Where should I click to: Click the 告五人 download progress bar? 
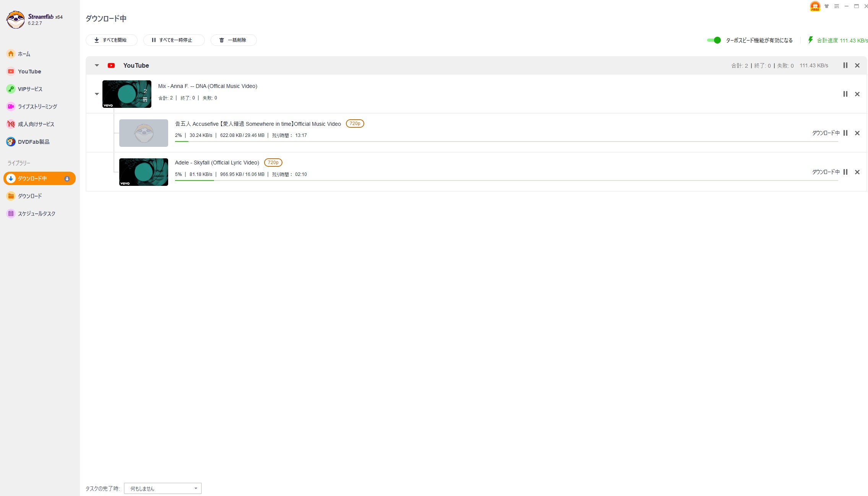coord(506,141)
